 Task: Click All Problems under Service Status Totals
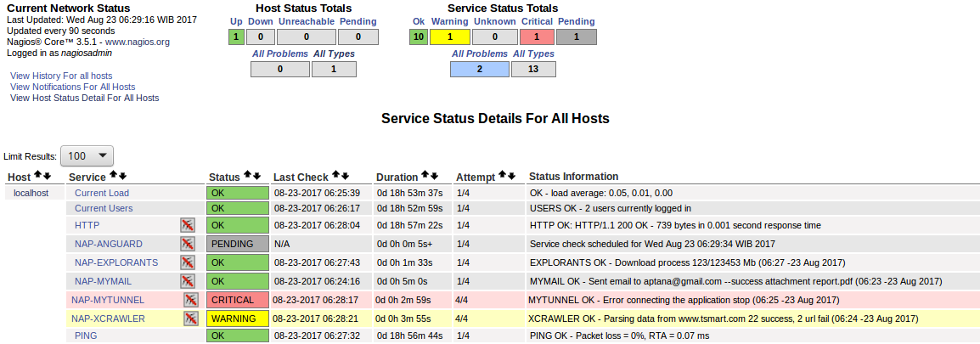(x=479, y=54)
